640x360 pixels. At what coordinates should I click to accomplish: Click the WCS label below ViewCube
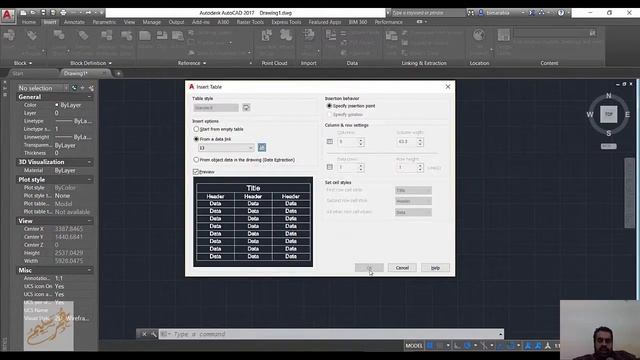[x=608, y=146]
